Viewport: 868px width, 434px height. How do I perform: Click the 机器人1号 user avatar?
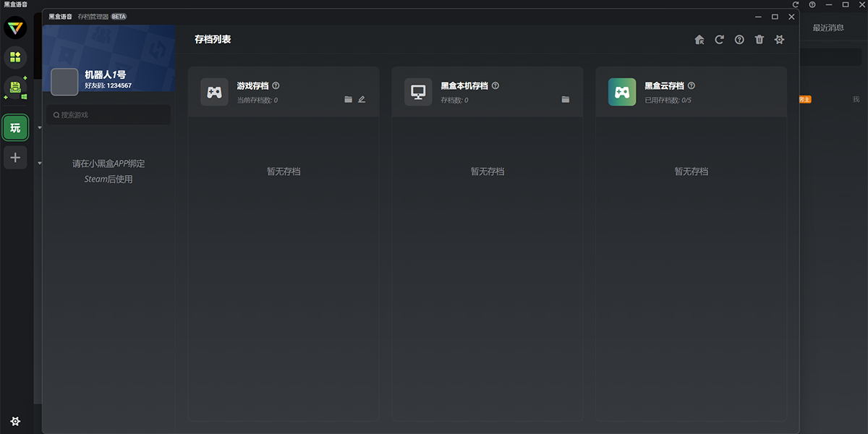[64, 82]
